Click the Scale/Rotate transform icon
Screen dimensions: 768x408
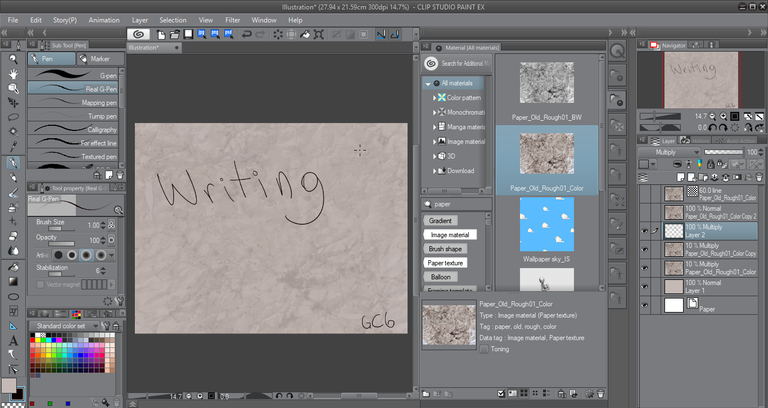click(319, 34)
